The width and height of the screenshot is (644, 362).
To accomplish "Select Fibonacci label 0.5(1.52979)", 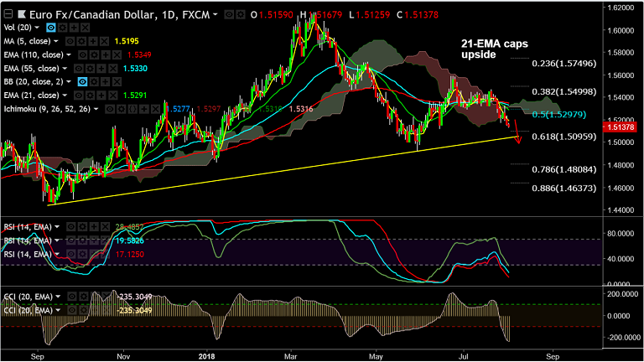I will click(x=559, y=114).
